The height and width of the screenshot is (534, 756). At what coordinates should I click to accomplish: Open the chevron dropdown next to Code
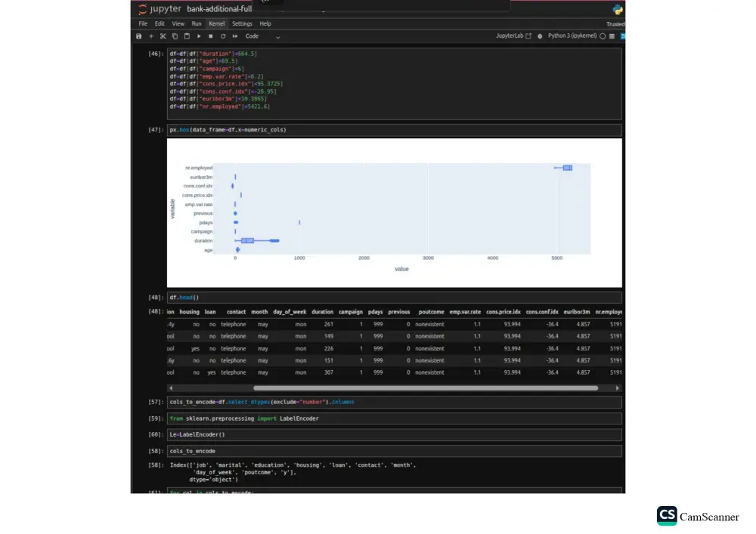[277, 36]
